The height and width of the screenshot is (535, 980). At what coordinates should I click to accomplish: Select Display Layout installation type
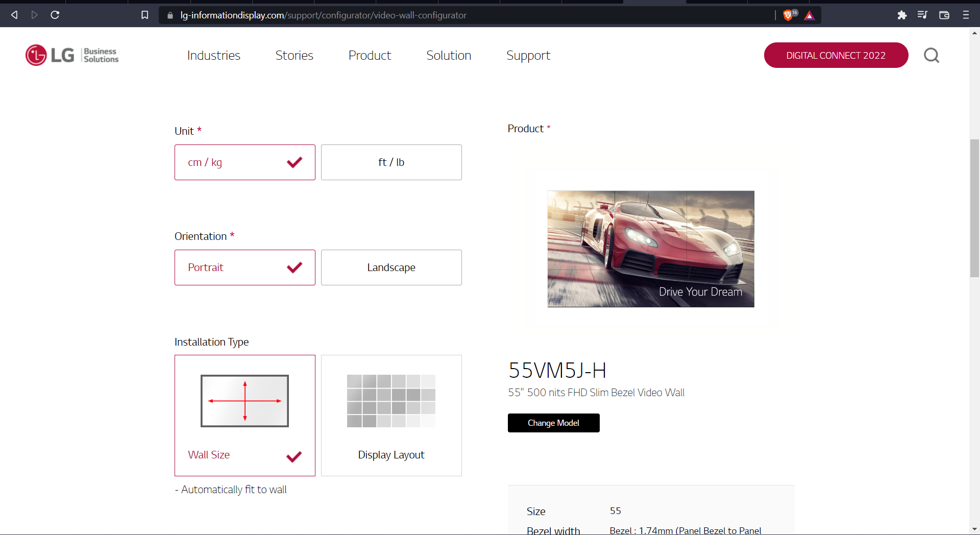tap(391, 416)
